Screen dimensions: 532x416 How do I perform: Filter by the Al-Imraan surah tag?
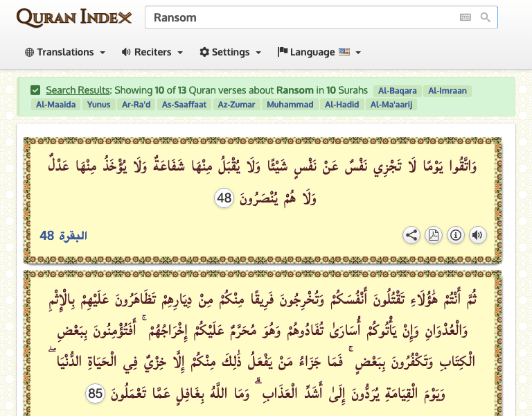[447, 91]
